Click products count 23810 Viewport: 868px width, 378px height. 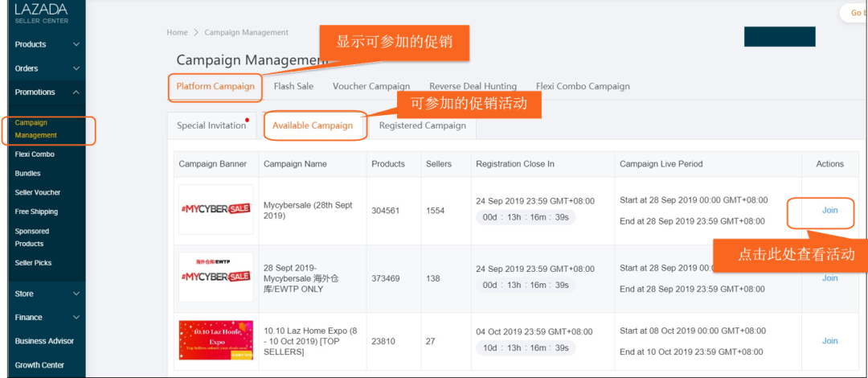tap(383, 342)
